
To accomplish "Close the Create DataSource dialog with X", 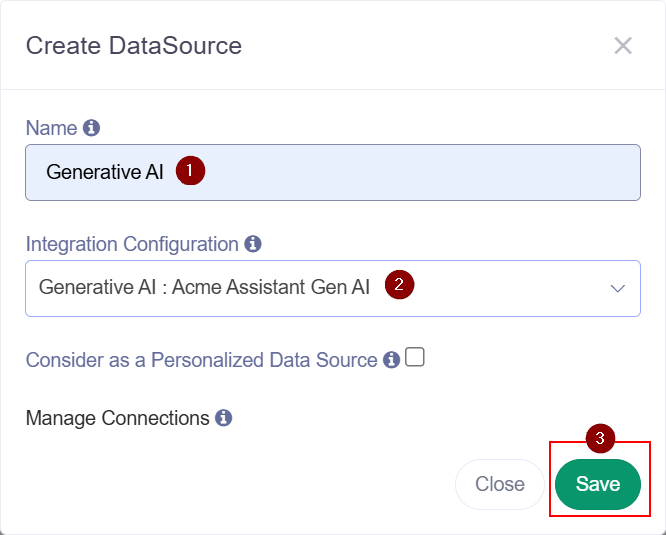I will [623, 45].
